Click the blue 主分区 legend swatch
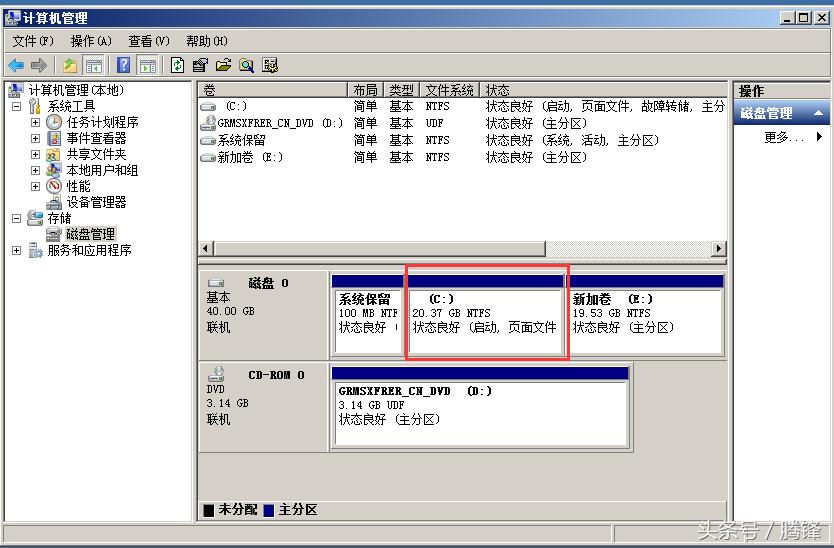The image size is (834, 548). click(269, 510)
